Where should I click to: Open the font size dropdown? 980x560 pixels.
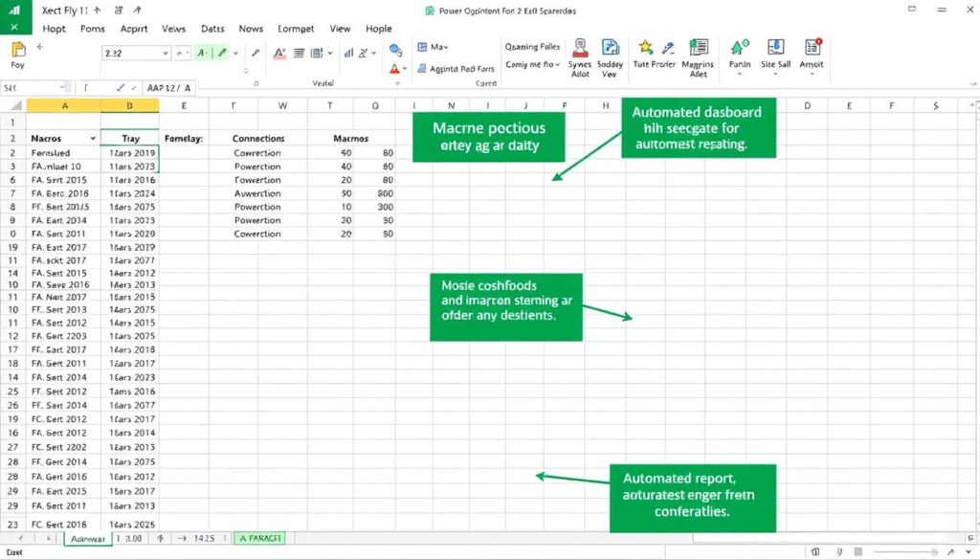[x=163, y=51]
